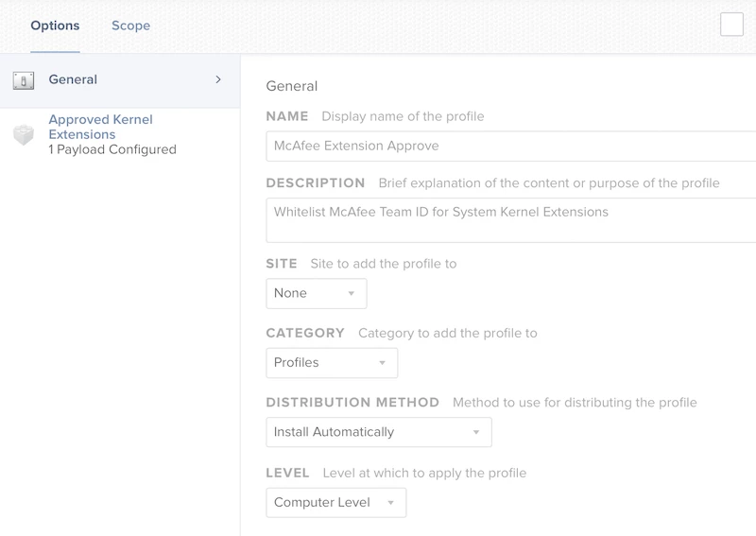Expand the Distribution Method dropdown
The height and width of the screenshot is (536, 756).
click(378, 432)
